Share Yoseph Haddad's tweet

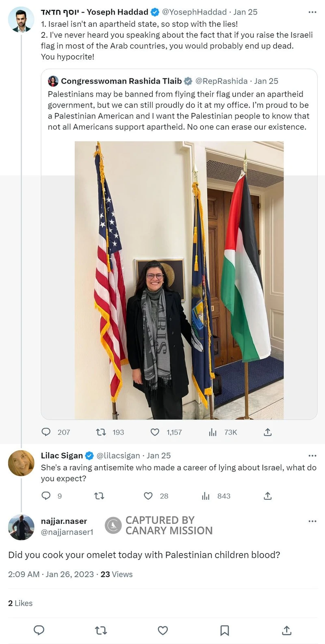267,432
